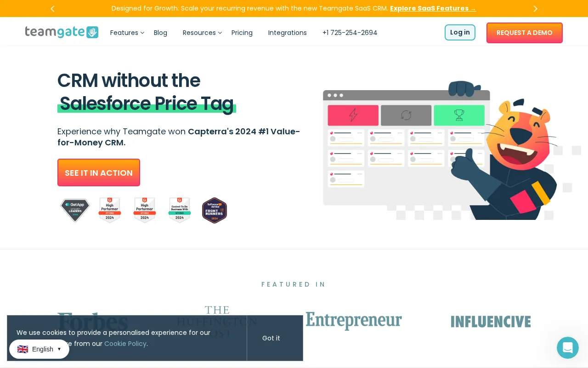Screen dimensions: 588x368
Task: Expand the Features menu
Action: (x=127, y=33)
